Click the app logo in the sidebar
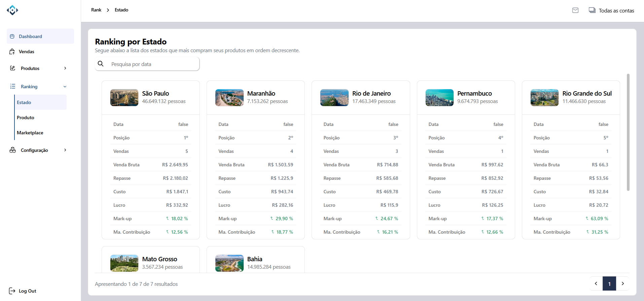The height and width of the screenshot is (301, 644). (x=12, y=10)
